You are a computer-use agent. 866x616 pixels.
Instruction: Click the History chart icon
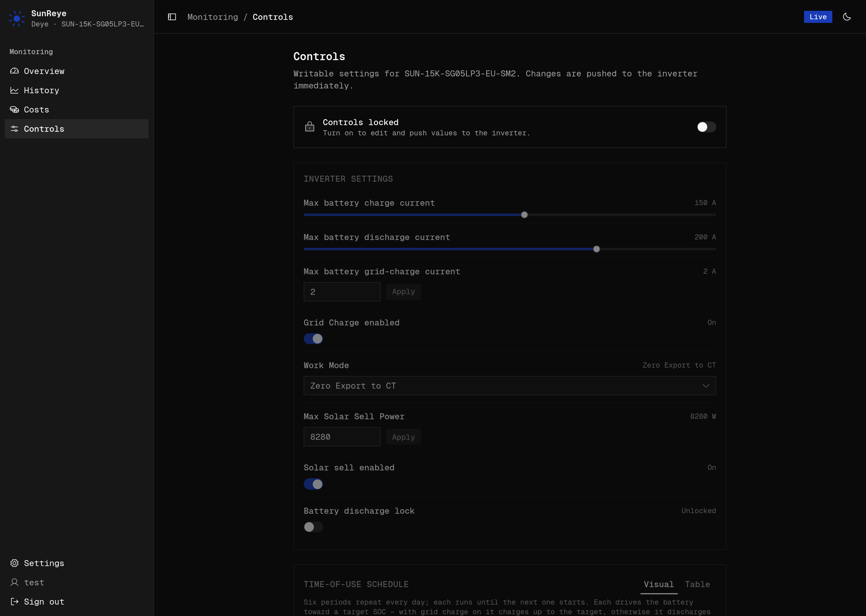(x=14, y=90)
